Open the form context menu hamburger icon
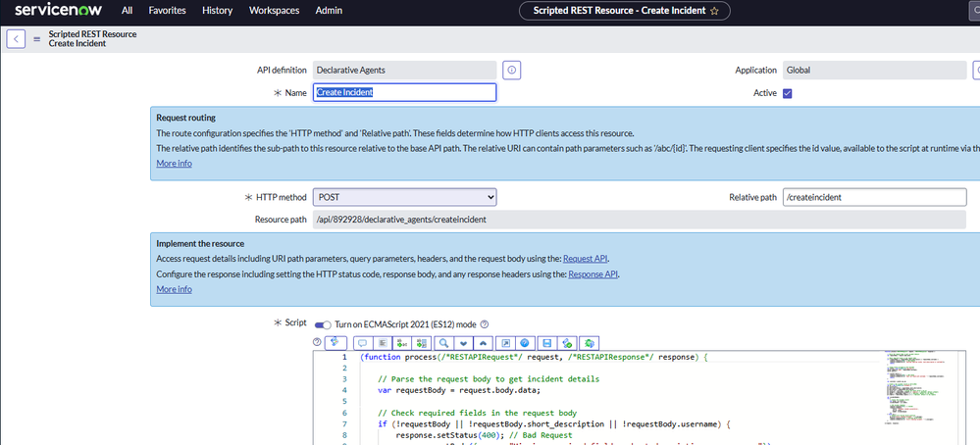The image size is (980, 445). 37,38
